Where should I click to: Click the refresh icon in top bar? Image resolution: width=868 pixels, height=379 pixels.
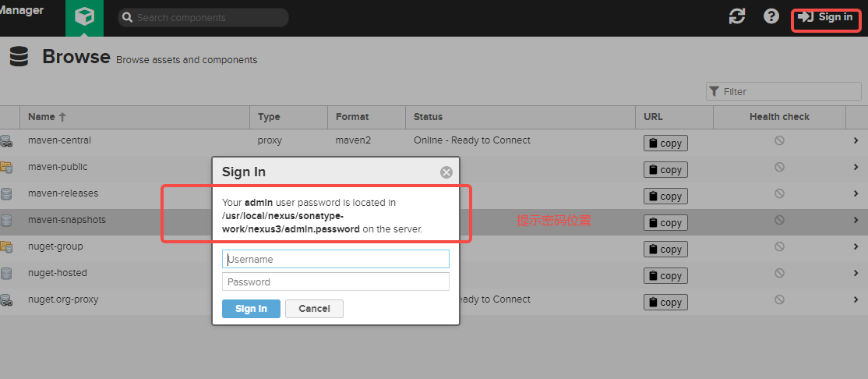(x=737, y=16)
